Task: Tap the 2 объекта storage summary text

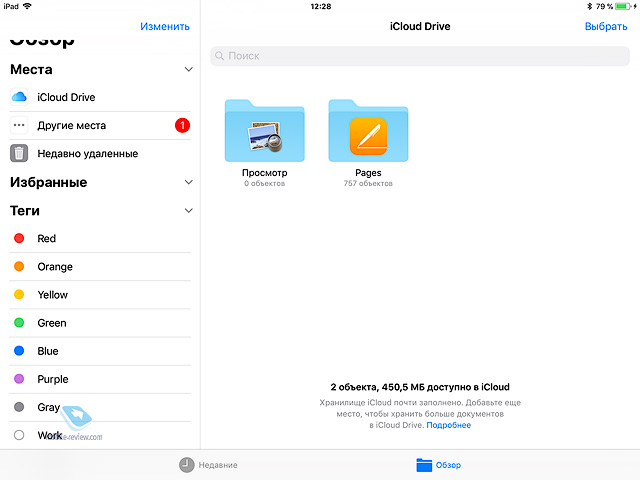Action: pos(420,387)
